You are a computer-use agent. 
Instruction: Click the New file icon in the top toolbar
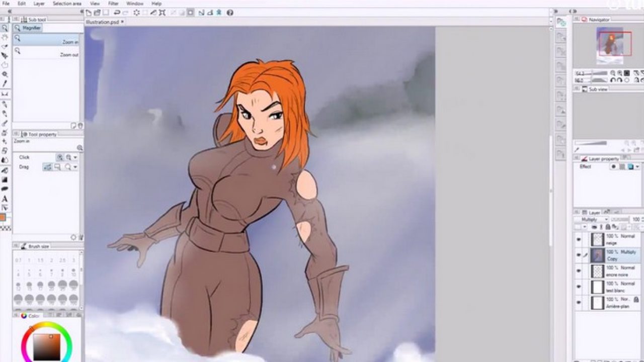click(89, 13)
